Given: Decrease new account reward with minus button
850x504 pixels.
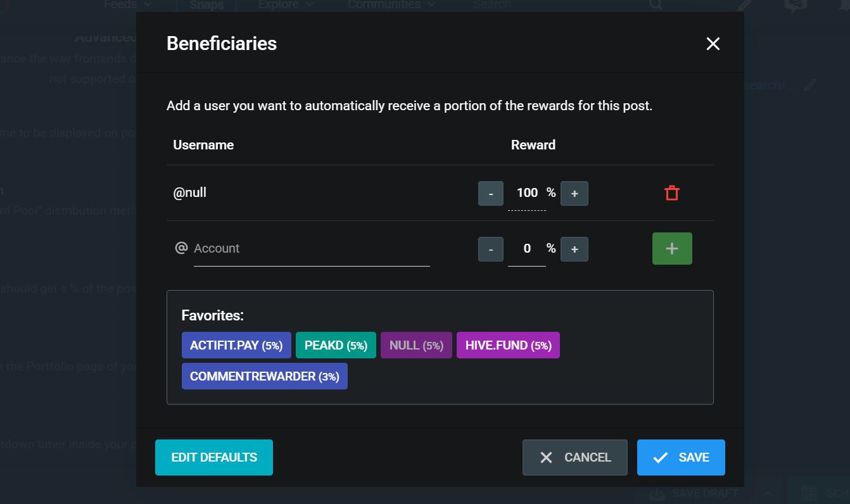Looking at the screenshot, I should tap(491, 249).
